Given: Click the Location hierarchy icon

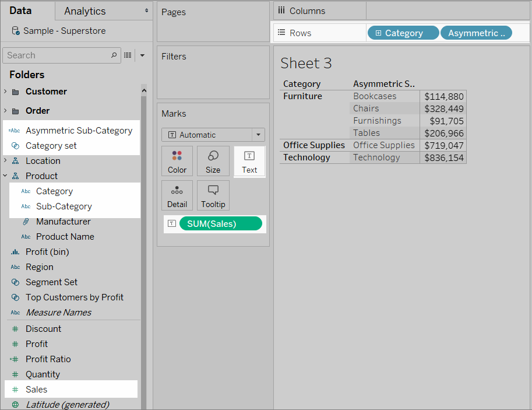Looking at the screenshot, I should (15, 161).
